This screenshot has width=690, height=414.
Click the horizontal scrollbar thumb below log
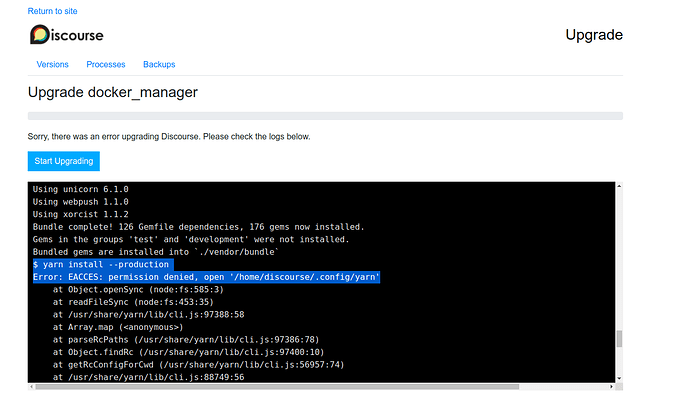277,387
